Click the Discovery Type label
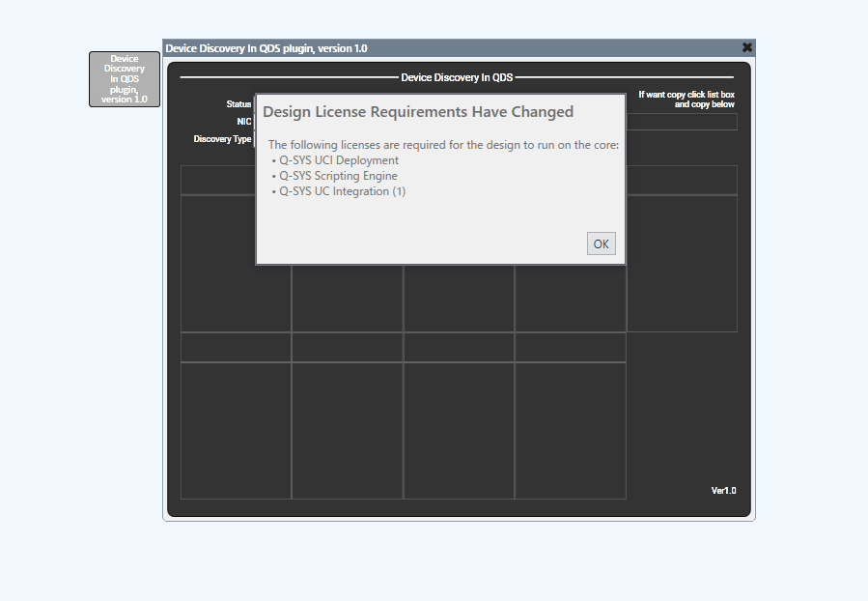This screenshot has width=868, height=601. click(x=222, y=139)
